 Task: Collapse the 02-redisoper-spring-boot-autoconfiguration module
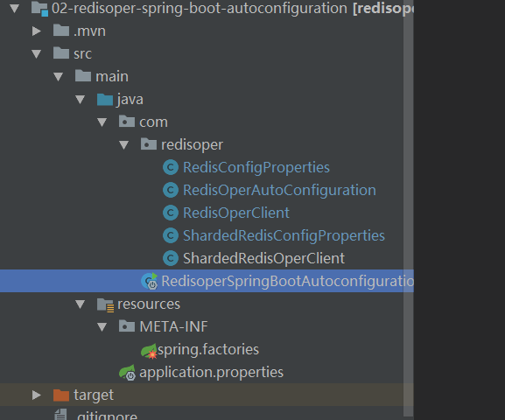[x=15, y=9]
